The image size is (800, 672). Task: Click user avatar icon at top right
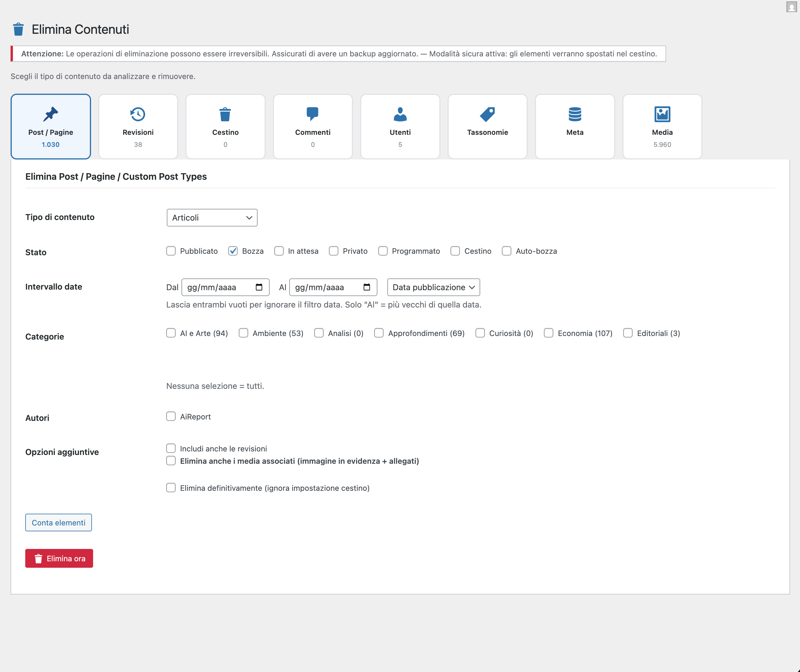tap(791, 7)
